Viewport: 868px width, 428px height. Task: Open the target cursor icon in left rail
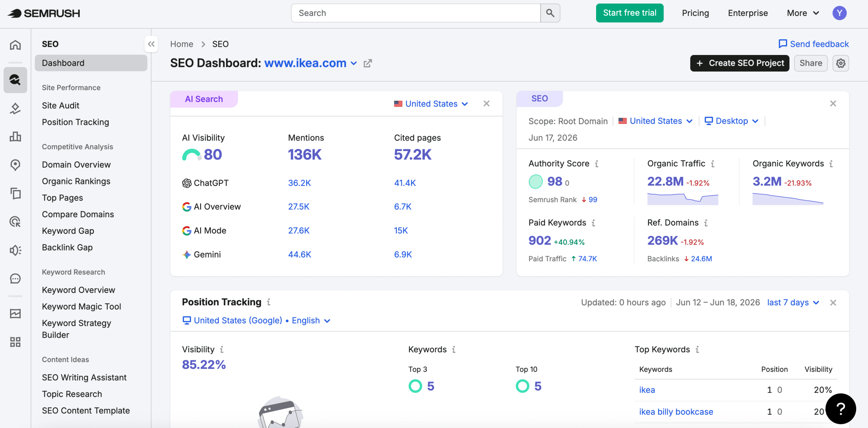pos(15,222)
